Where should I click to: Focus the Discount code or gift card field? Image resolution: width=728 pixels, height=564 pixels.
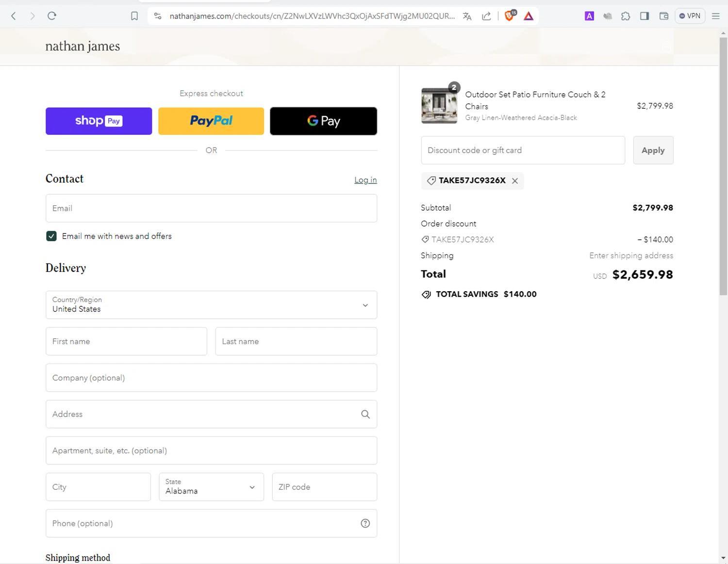coord(523,150)
